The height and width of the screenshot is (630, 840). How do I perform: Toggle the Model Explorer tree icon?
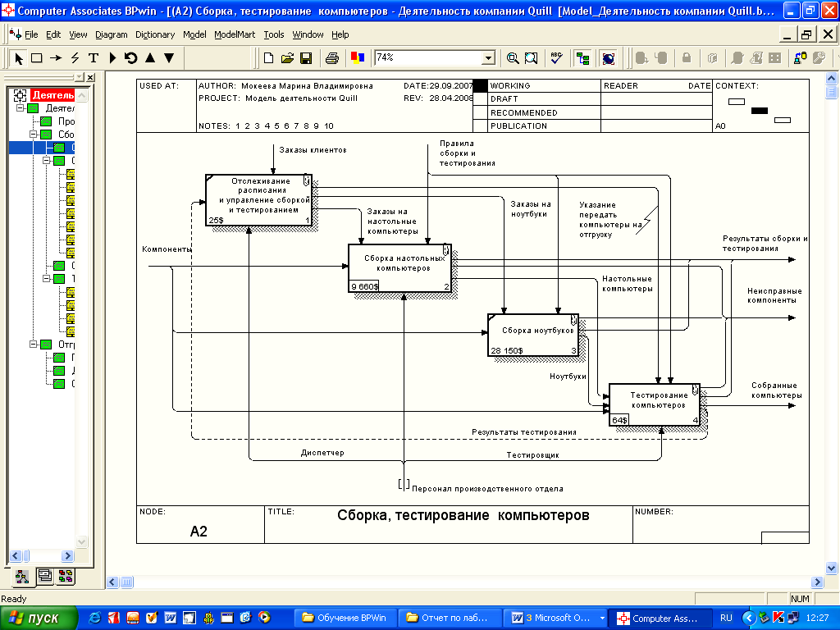point(583,58)
